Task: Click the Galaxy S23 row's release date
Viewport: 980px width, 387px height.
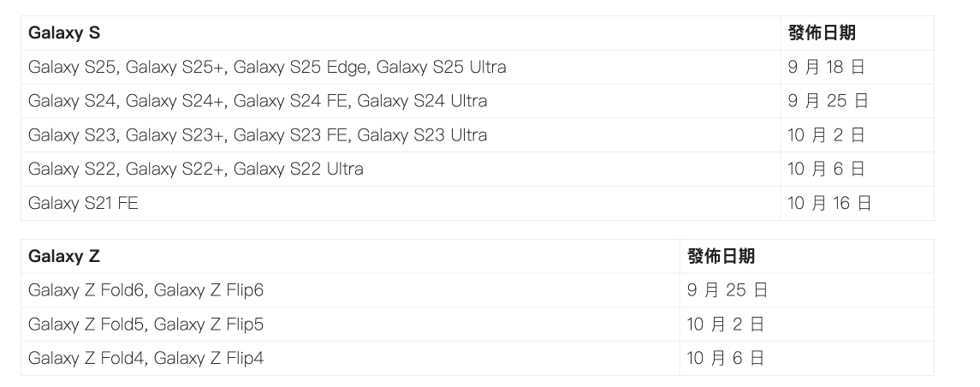Action: 826,135
